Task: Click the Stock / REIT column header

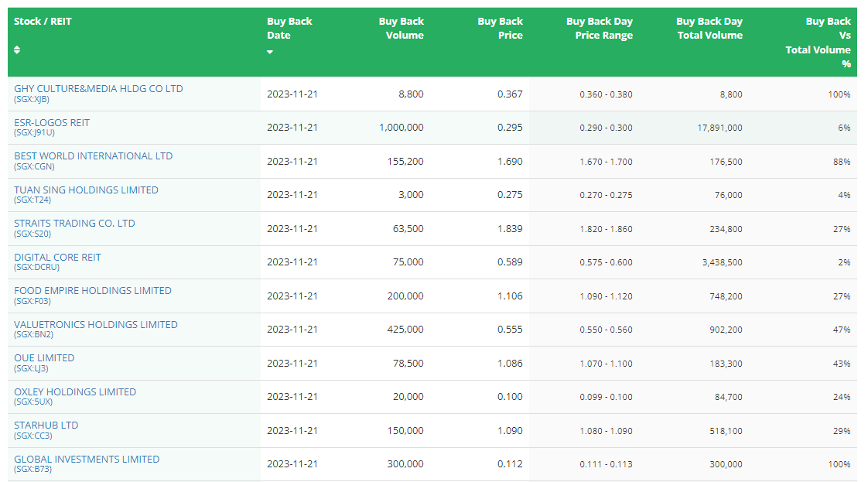Action: tap(134, 42)
